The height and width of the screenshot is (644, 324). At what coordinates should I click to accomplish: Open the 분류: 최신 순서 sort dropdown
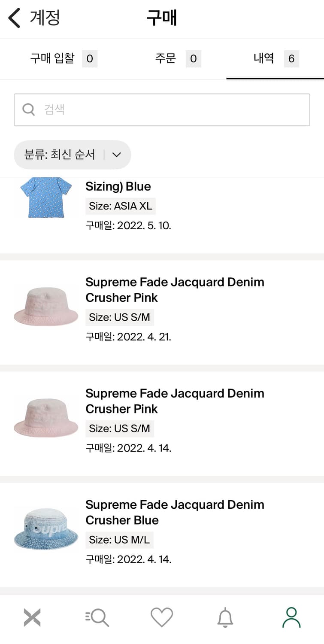coord(60,155)
